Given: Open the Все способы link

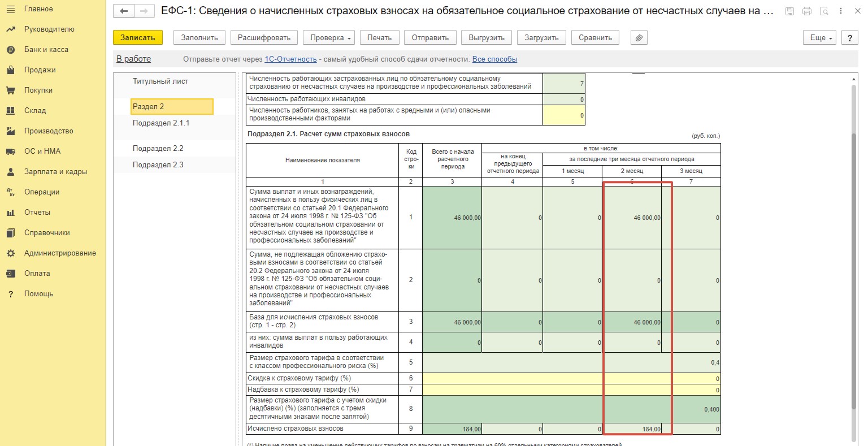Looking at the screenshot, I should tap(494, 59).
